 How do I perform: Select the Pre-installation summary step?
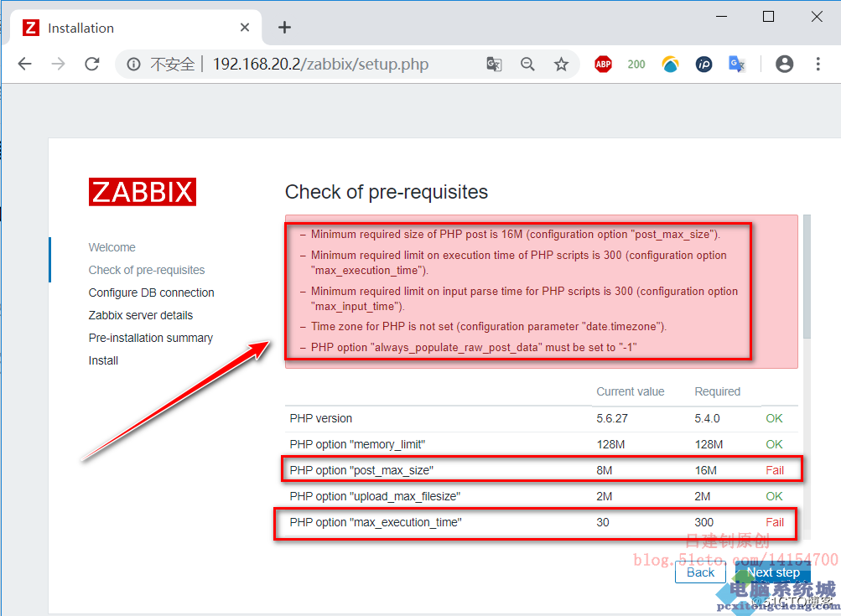point(151,338)
